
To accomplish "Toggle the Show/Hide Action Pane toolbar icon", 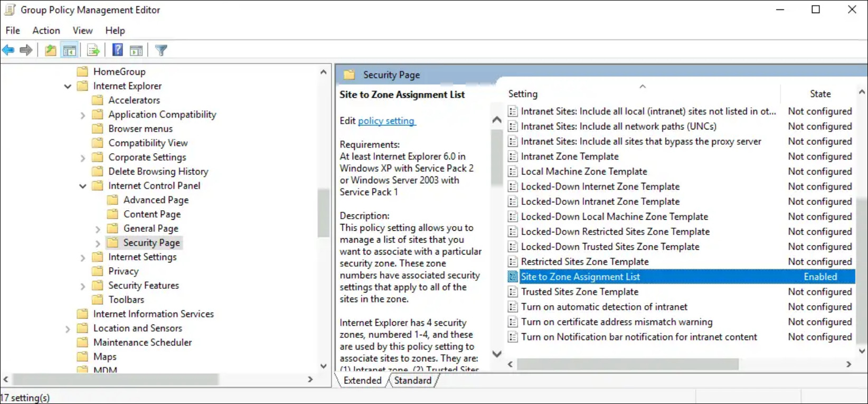I will pyautogui.click(x=136, y=50).
